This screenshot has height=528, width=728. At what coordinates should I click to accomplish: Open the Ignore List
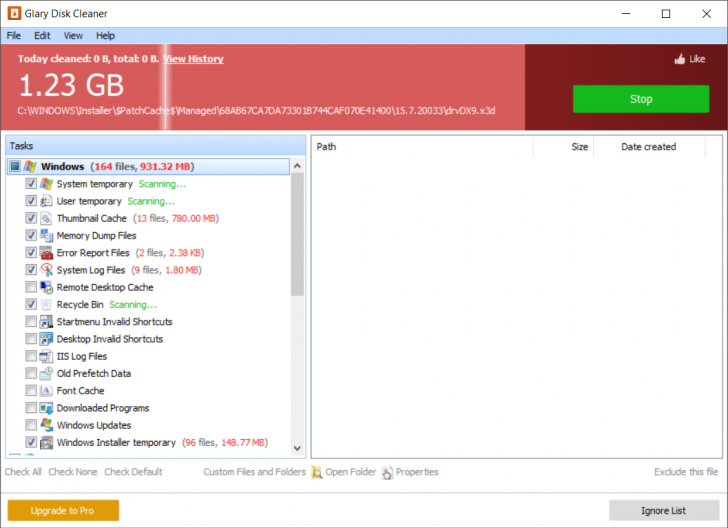pyautogui.click(x=664, y=510)
